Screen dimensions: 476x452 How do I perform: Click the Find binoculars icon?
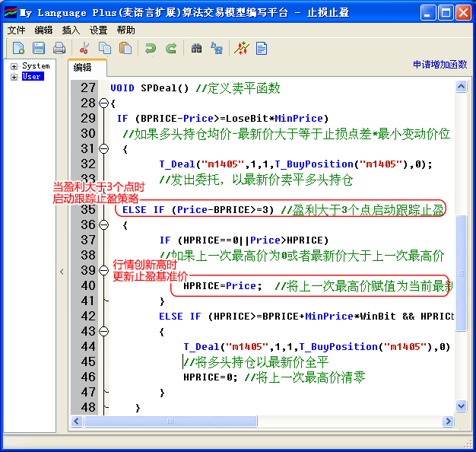[197, 49]
